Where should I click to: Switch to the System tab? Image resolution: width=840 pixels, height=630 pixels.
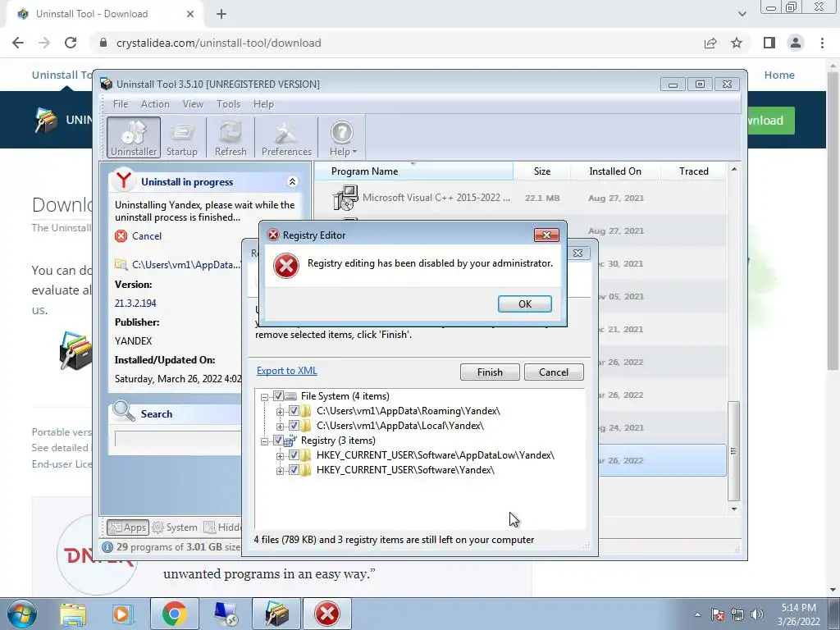(175, 527)
